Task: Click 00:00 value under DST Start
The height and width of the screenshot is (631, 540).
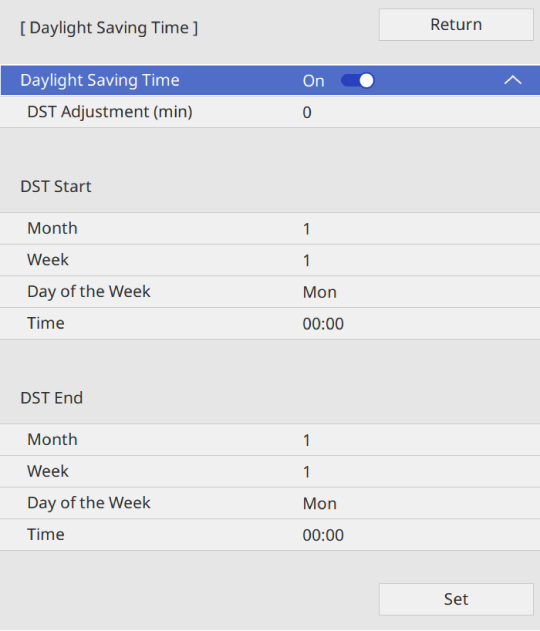Action: [323, 324]
